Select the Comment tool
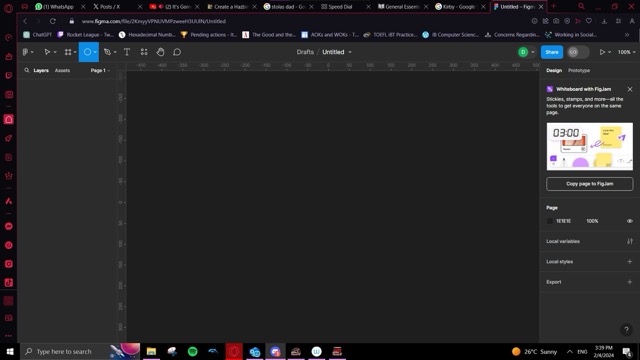 (x=177, y=52)
